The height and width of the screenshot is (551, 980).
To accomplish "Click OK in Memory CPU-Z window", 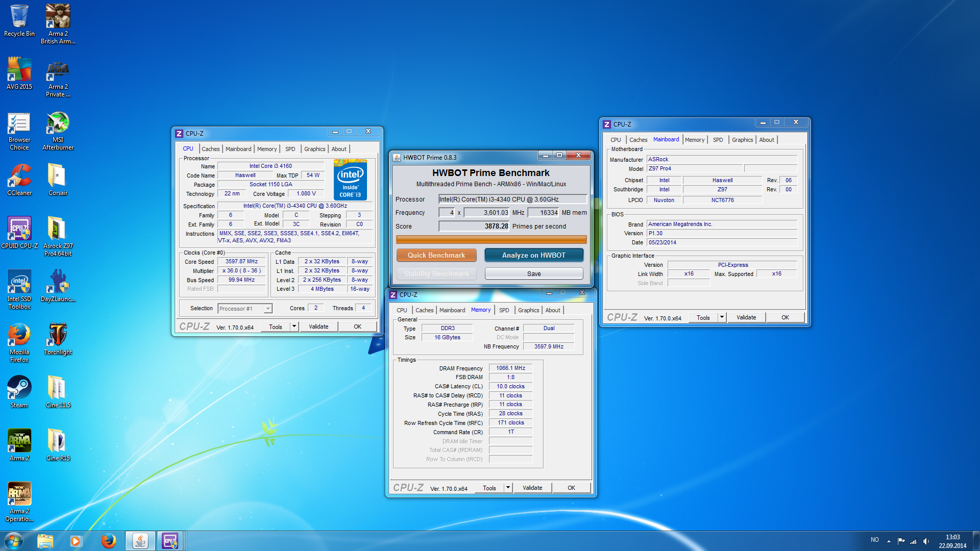I will coord(571,488).
